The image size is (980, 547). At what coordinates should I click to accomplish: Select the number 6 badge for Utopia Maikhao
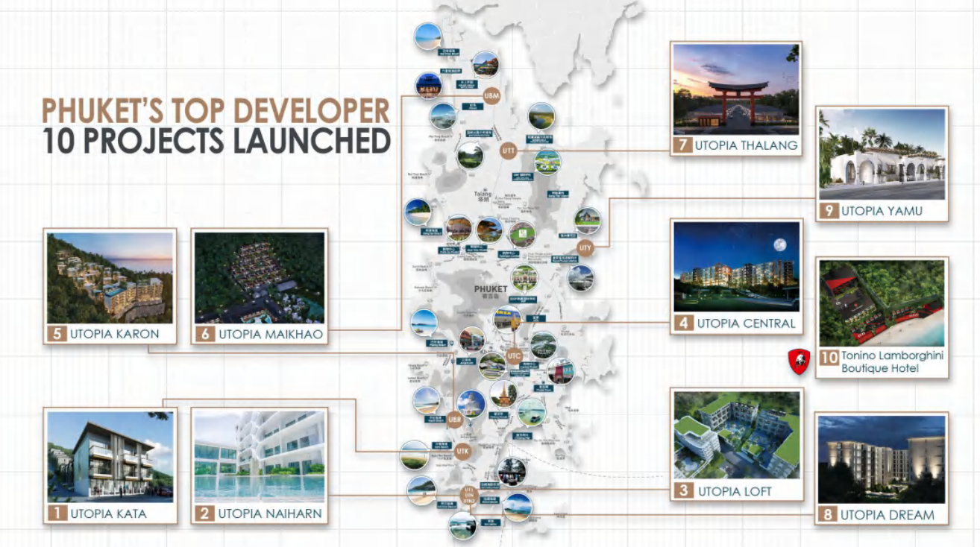click(x=205, y=334)
